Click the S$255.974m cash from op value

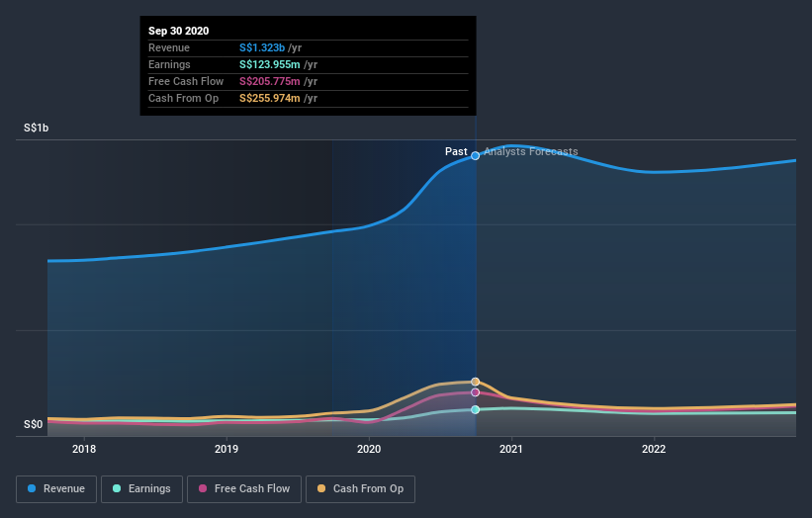tap(270, 98)
